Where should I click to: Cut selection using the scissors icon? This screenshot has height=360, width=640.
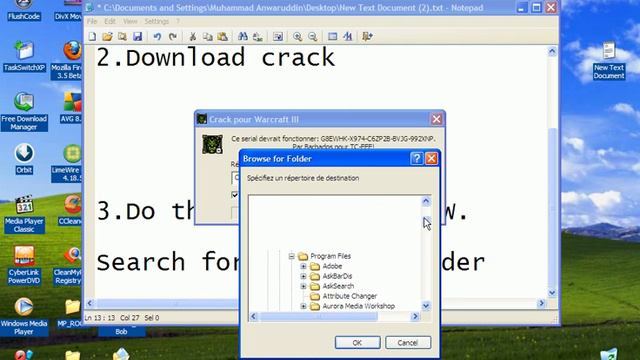(192, 37)
